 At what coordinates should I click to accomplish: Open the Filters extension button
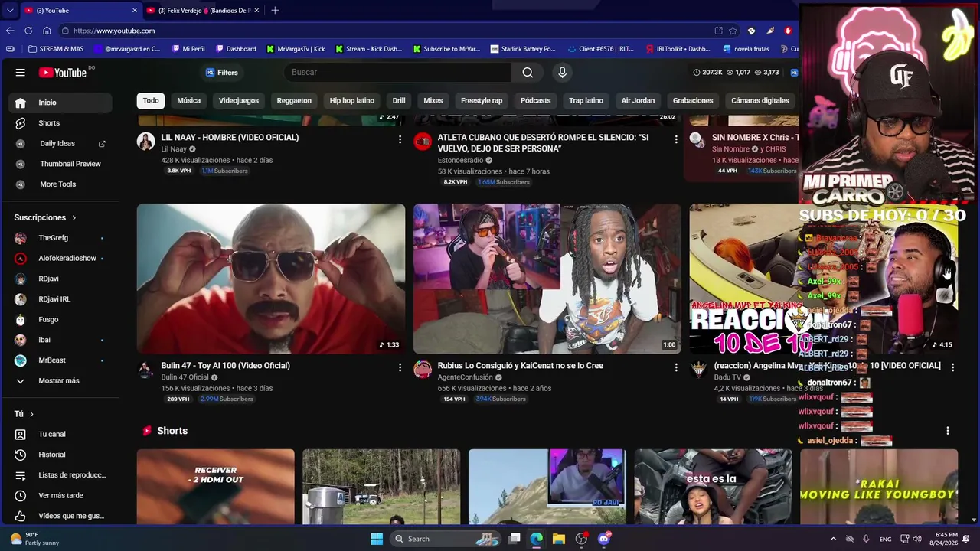pos(222,73)
